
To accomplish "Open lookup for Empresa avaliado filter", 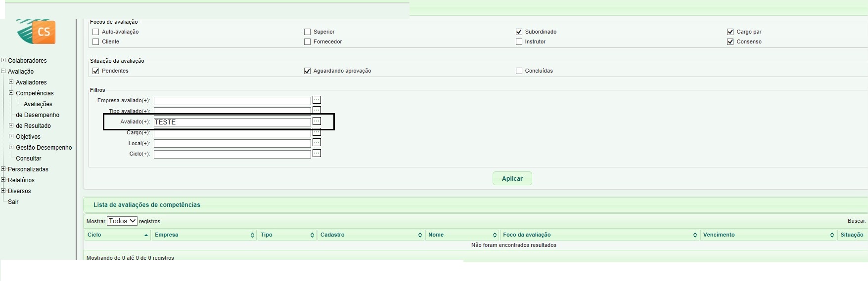I will [317, 100].
